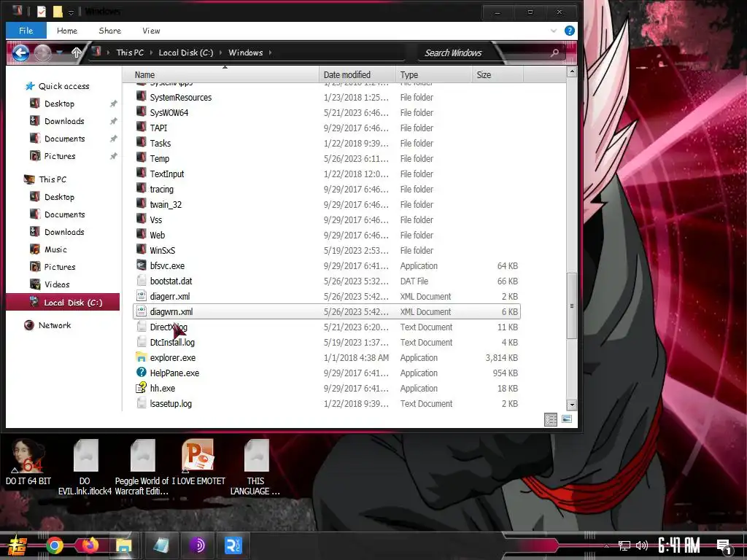The width and height of the screenshot is (747, 560).
Task: Go back using the blue back arrow
Action: click(20, 52)
